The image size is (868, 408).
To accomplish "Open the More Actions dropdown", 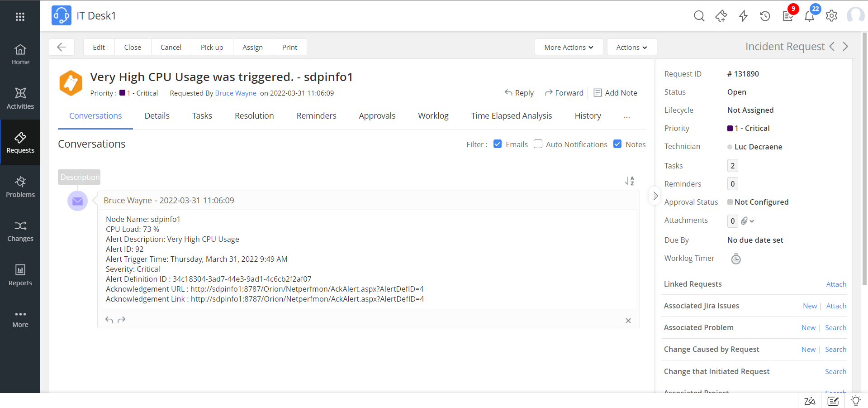I will click(x=568, y=47).
